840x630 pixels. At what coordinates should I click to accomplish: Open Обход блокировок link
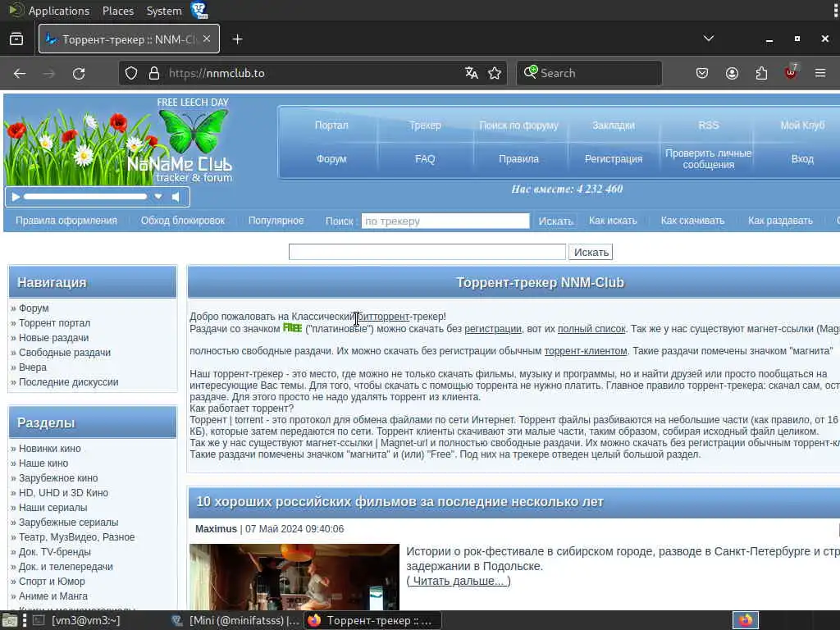[183, 221]
